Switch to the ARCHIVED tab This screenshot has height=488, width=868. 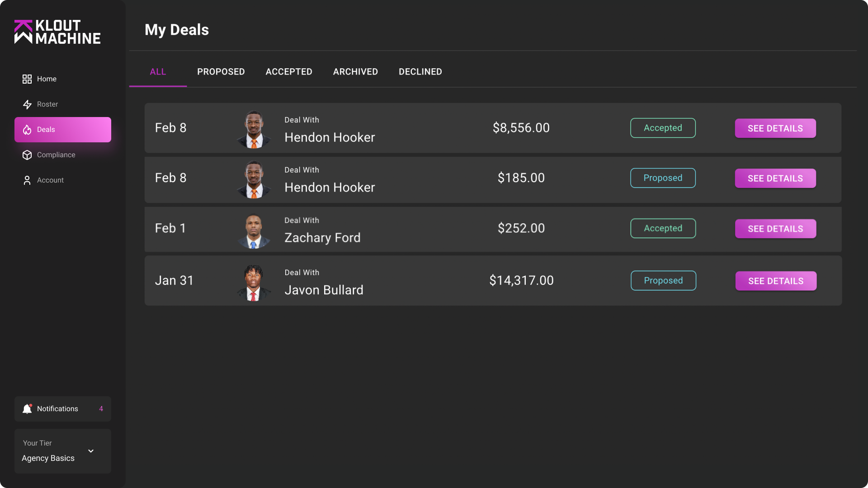point(355,71)
